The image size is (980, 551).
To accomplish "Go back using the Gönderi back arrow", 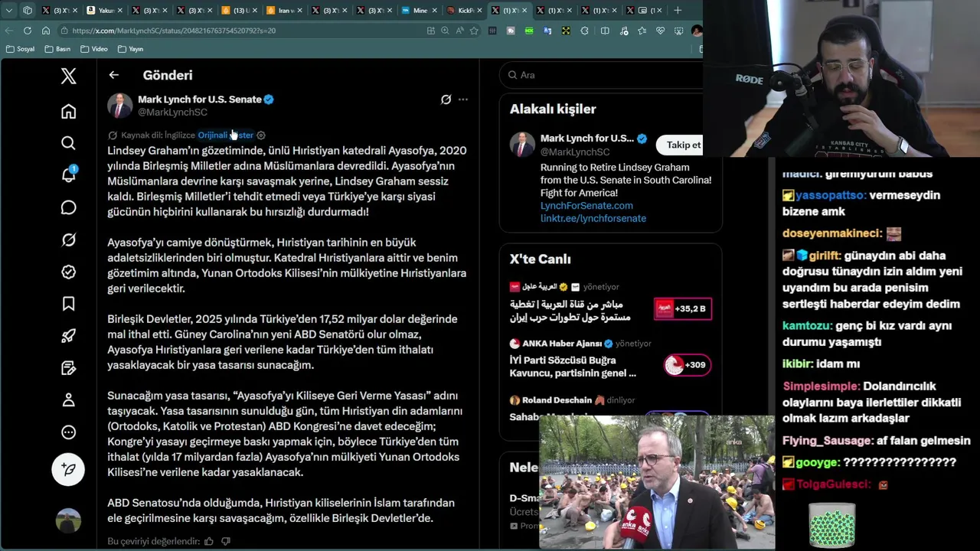I will [113, 75].
